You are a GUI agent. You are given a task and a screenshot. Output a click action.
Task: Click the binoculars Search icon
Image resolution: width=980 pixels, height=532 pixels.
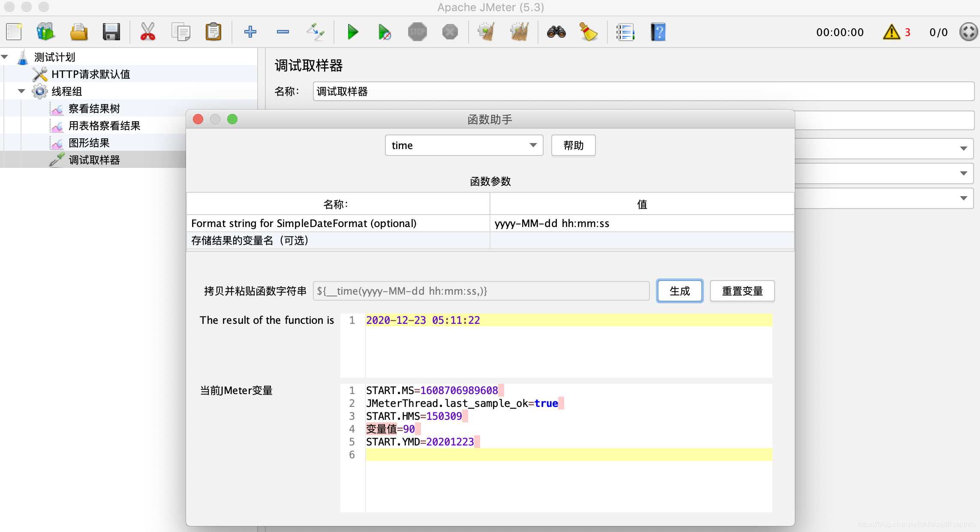(x=556, y=32)
